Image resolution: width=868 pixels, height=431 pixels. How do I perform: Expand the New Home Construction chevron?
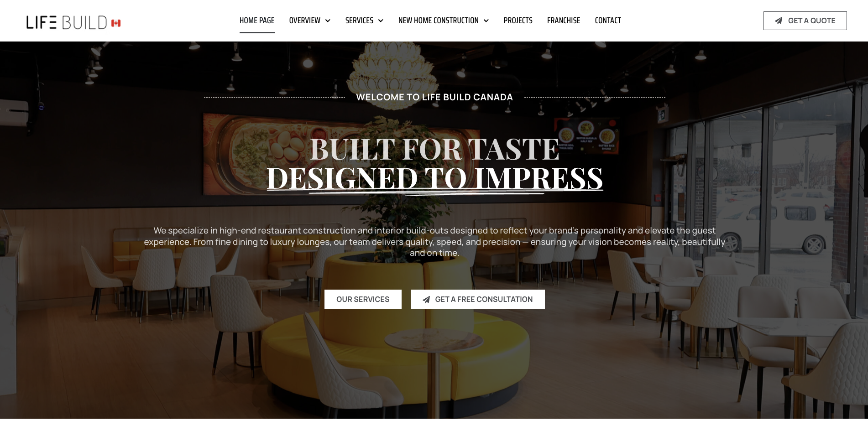click(x=486, y=21)
